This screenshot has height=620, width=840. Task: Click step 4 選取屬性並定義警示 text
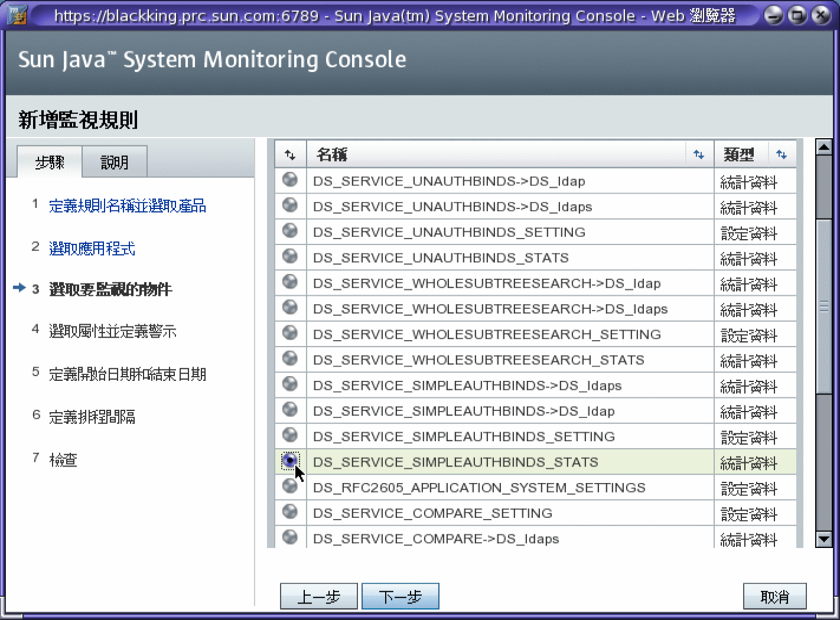(113, 331)
